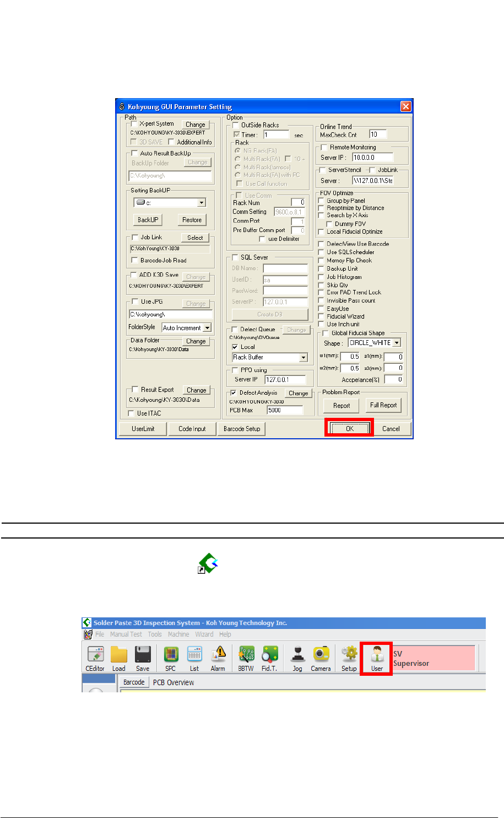Open the File menu
The width and height of the screenshot is (504, 818).
[100, 634]
